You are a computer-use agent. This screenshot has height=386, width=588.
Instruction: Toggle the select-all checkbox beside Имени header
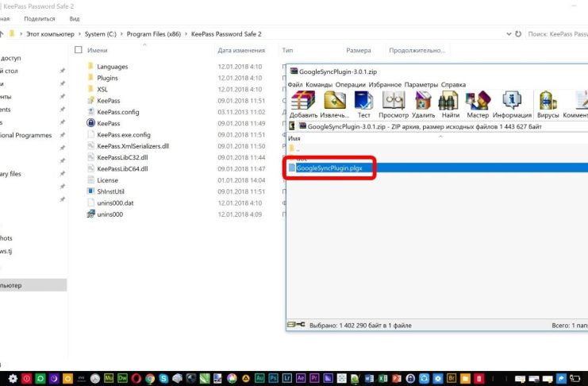tap(79, 50)
